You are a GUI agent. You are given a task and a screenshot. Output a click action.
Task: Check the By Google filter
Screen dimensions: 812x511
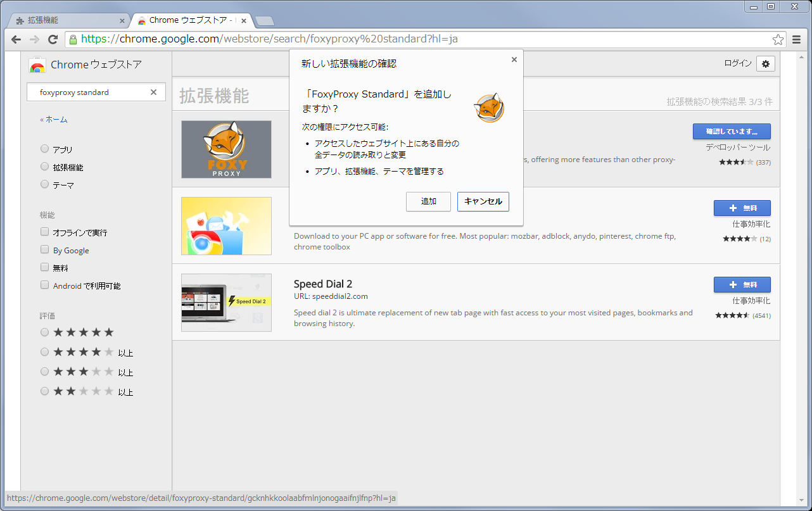(x=44, y=249)
